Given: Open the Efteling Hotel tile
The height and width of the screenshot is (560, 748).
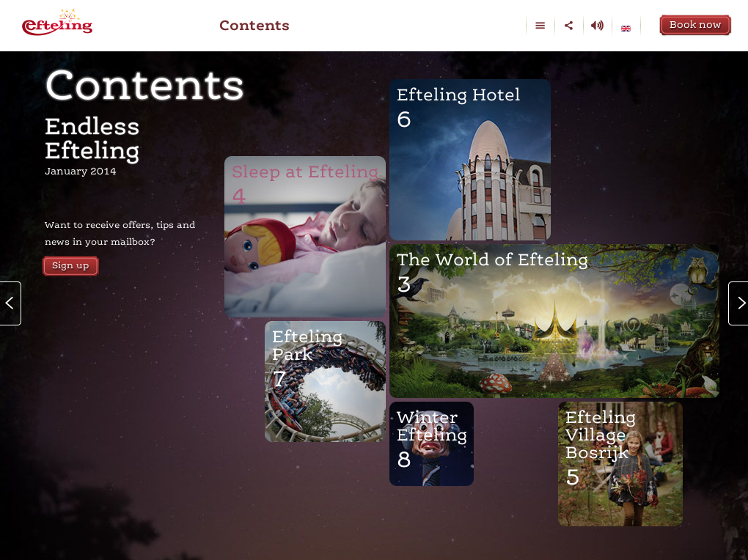Looking at the screenshot, I should point(469,176).
